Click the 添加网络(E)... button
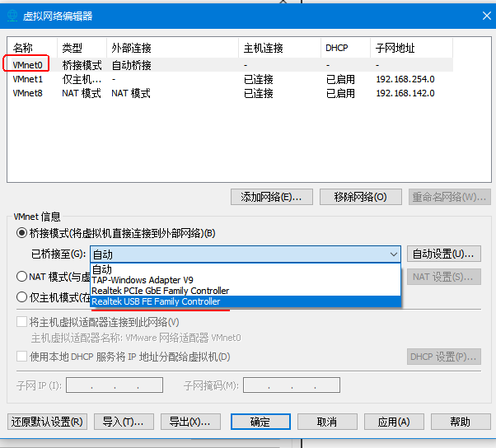 click(x=272, y=197)
